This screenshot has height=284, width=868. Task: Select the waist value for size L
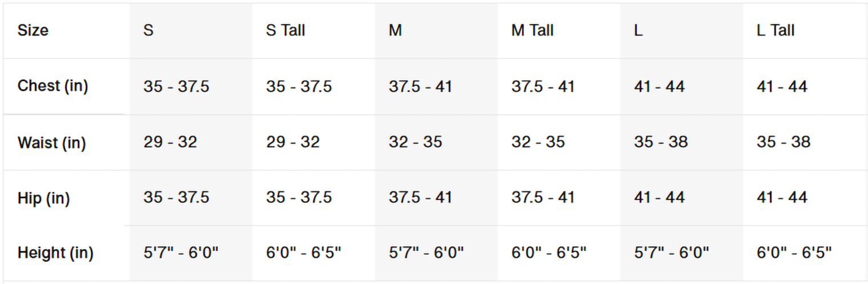(x=661, y=142)
